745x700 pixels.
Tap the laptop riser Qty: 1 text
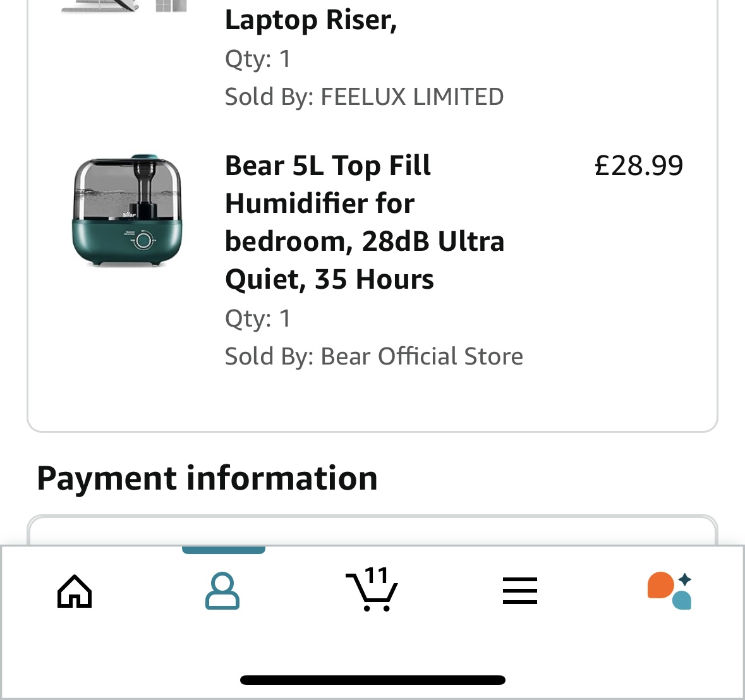tap(258, 59)
